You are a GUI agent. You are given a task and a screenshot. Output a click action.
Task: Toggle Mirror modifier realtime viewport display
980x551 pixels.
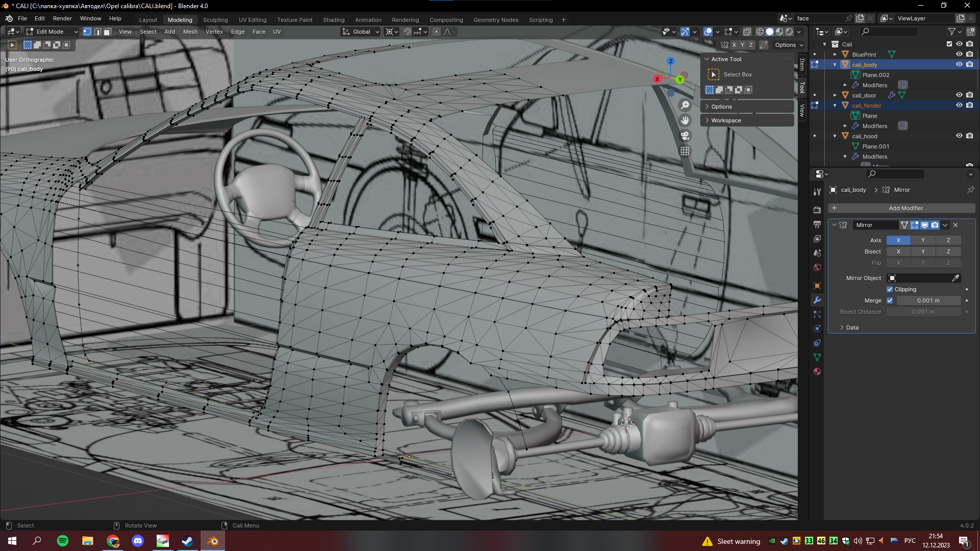(924, 225)
